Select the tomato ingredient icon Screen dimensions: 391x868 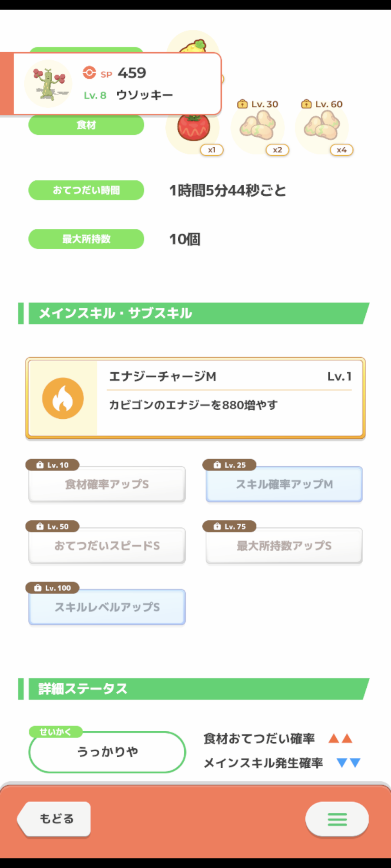tap(193, 128)
